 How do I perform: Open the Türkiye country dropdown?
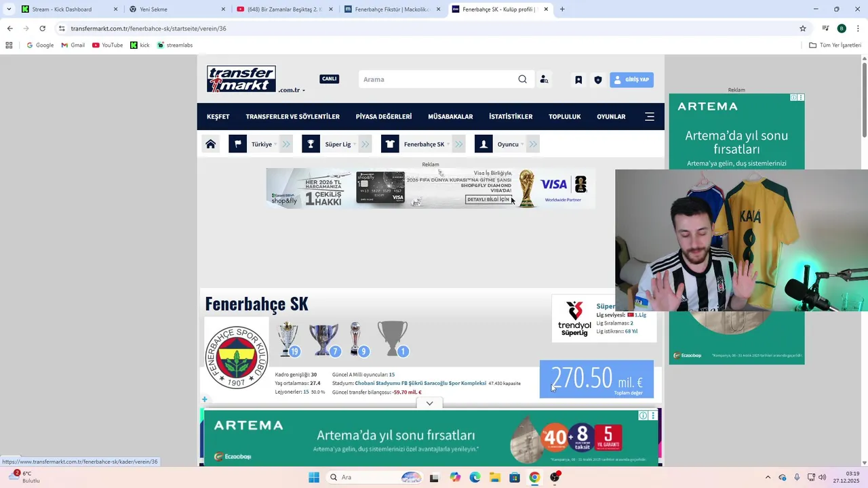[x=264, y=144]
